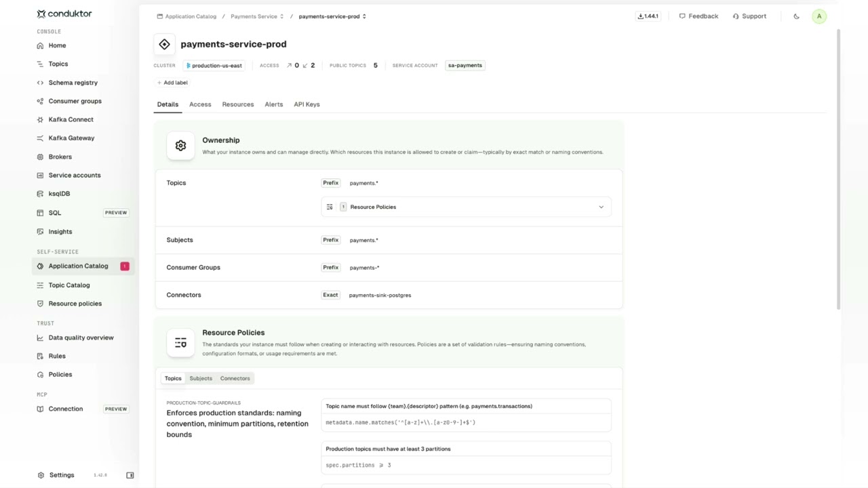The image size is (868, 488).
Task: Click the Policies shield icon
Action: coord(41,374)
